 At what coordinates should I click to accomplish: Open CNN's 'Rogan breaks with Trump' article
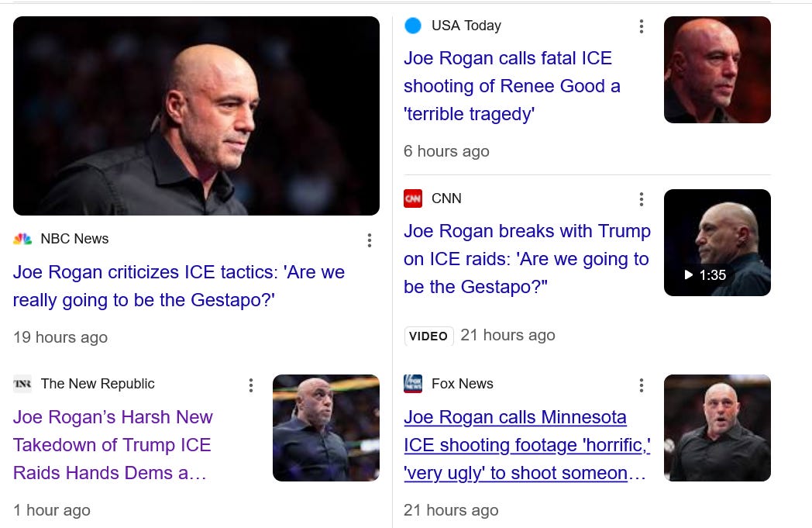click(x=527, y=258)
